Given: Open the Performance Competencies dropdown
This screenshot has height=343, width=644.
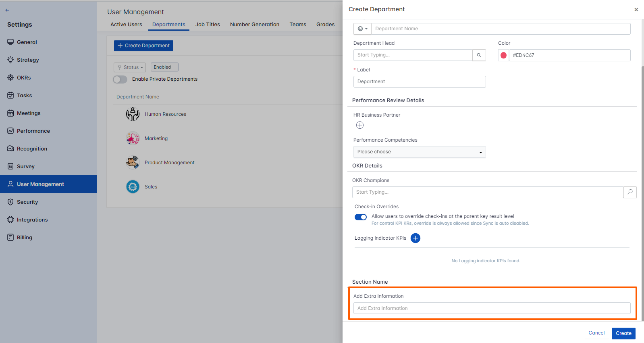Looking at the screenshot, I should 419,152.
